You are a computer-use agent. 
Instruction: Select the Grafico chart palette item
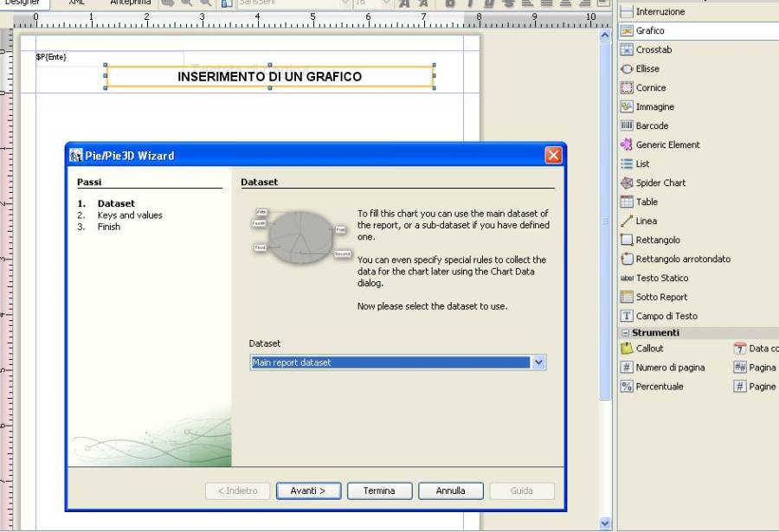tap(650, 30)
